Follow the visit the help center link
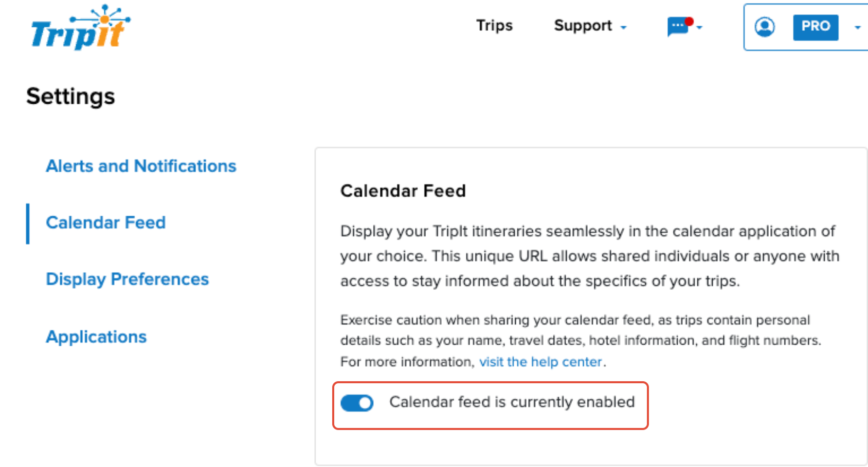 [x=540, y=362]
